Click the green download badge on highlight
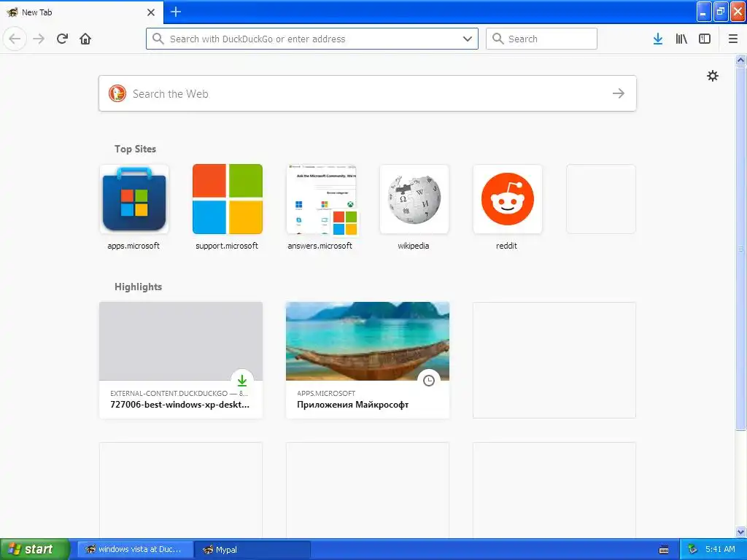Screen dimensions: 747x560 242,381
